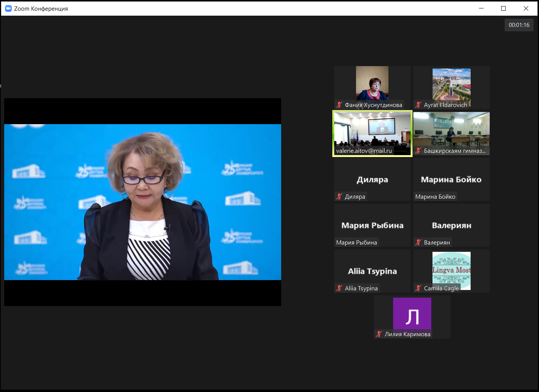Maximize the Zoom Конференция window
Screen dimensions: 539x392
(503, 8)
